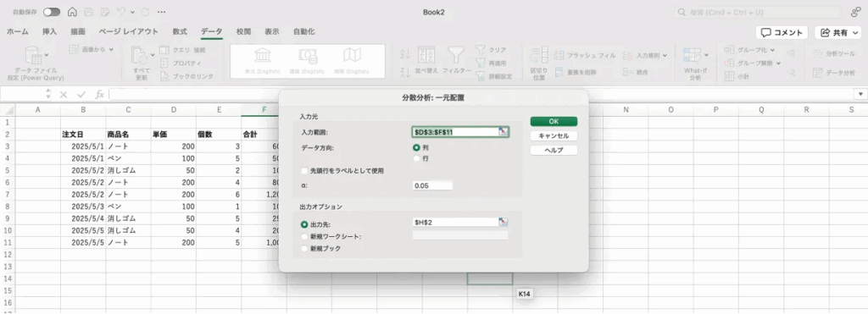Select the Geography (地理) data type
The width and height of the screenshot is (868, 314).
(352, 60)
